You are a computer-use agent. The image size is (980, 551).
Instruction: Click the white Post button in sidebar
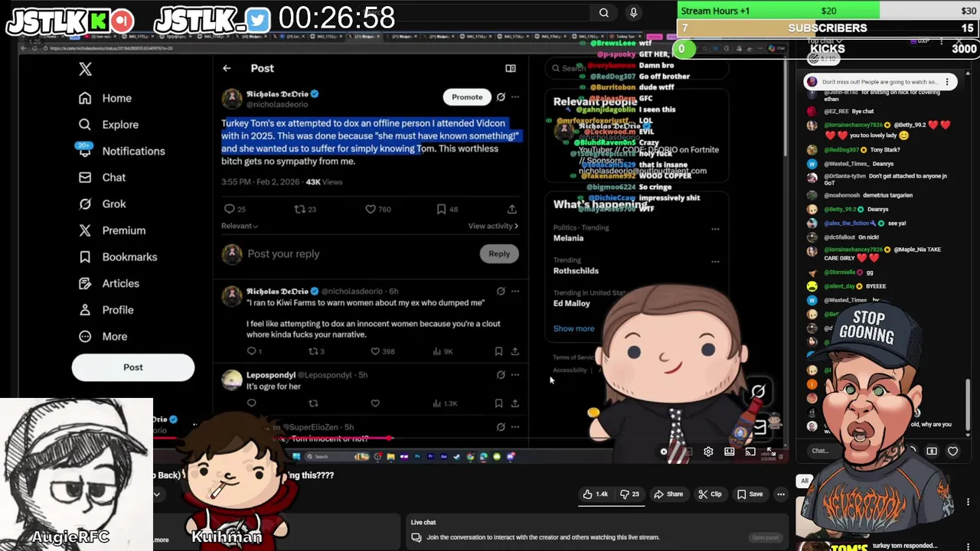tap(133, 367)
